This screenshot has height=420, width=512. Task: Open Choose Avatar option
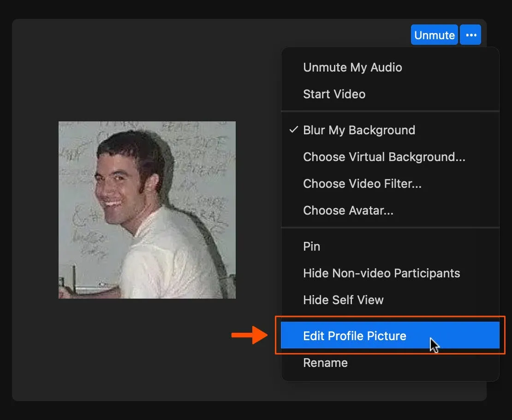348,210
